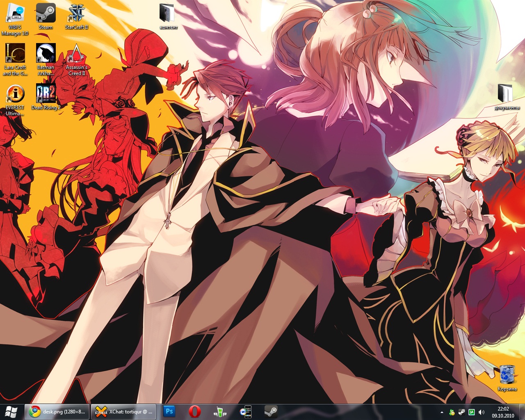
Task: Open the green drink glass taskbar app
Action: tap(220, 411)
